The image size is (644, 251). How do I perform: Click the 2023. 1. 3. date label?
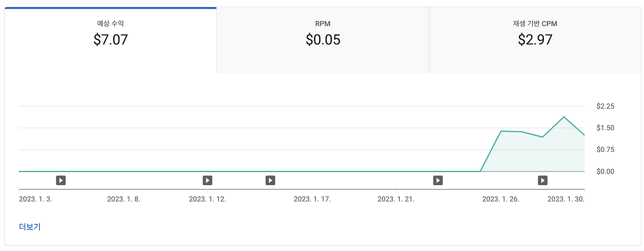pos(36,199)
